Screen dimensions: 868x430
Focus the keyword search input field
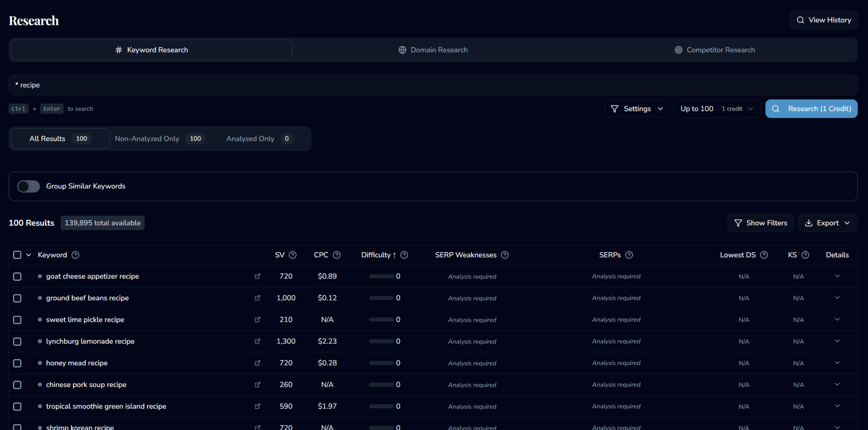click(x=433, y=85)
